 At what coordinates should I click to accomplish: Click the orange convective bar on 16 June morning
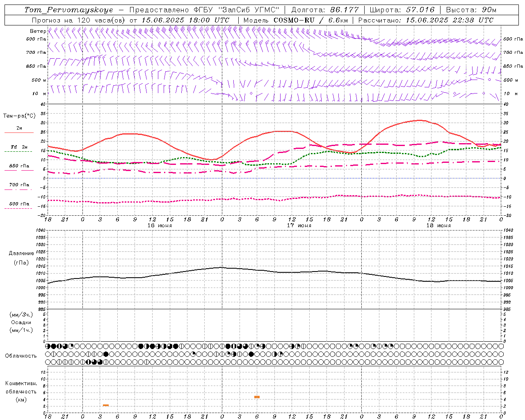(106, 405)
